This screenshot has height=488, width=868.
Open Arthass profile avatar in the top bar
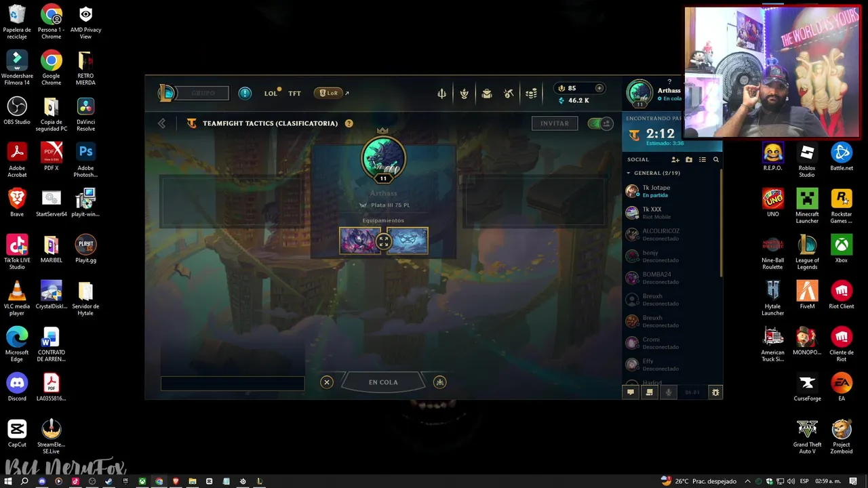639,94
